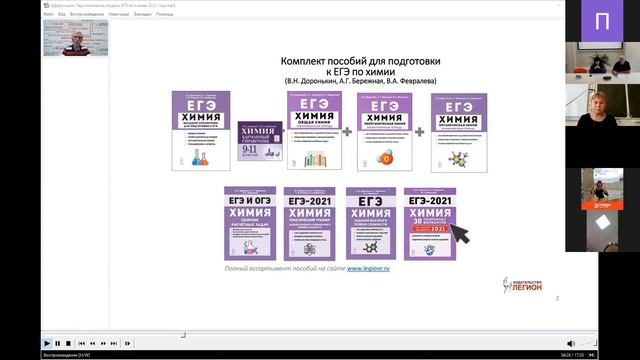The width and height of the screenshot is (640, 360).
Task: Click the presenter webcam thumbnail on the slide
Action: pyautogui.click(x=76, y=38)
